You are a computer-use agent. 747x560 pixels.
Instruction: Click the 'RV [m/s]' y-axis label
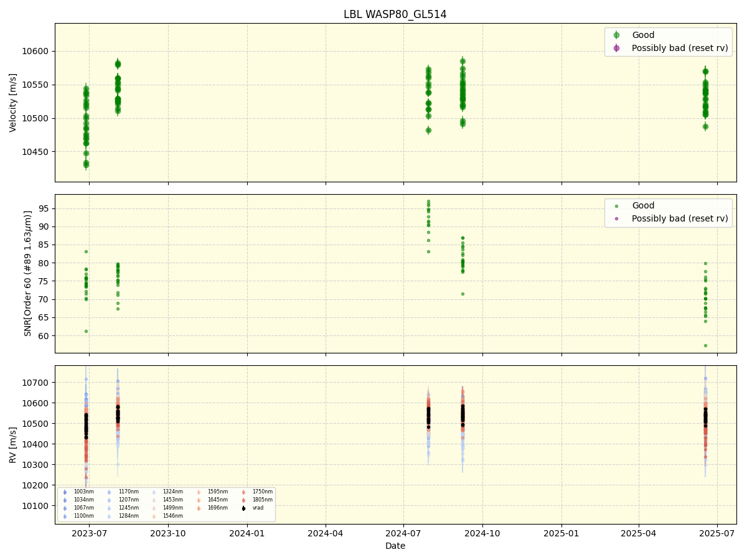pos(13,444)
